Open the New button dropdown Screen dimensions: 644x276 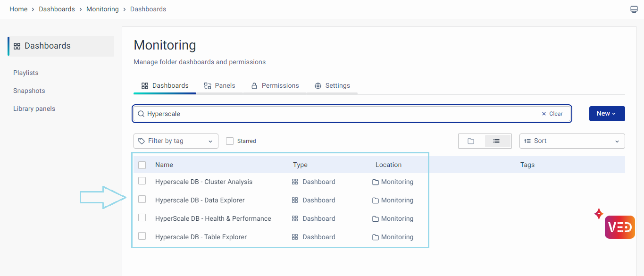[607, 114]
